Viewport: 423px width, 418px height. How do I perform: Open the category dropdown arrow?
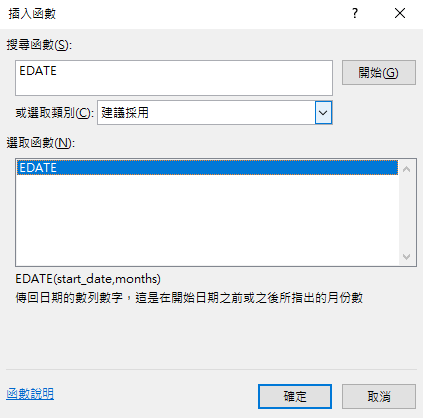323,113
